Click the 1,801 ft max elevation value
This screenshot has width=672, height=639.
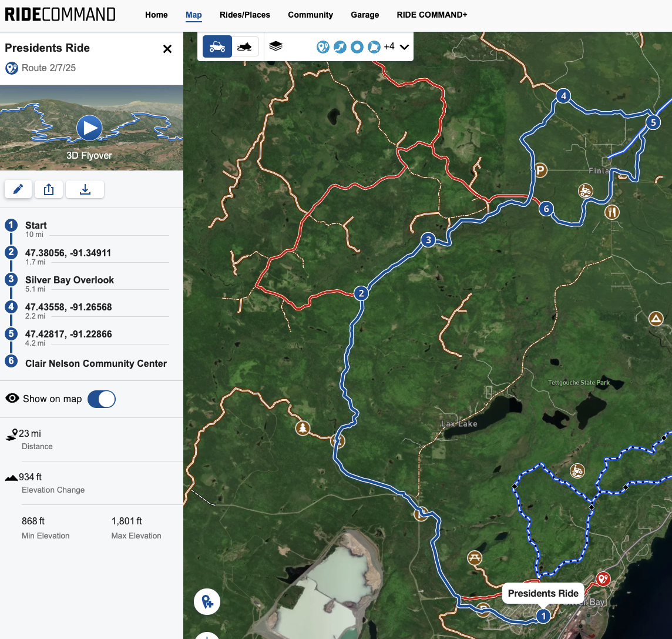coord(126,521)
